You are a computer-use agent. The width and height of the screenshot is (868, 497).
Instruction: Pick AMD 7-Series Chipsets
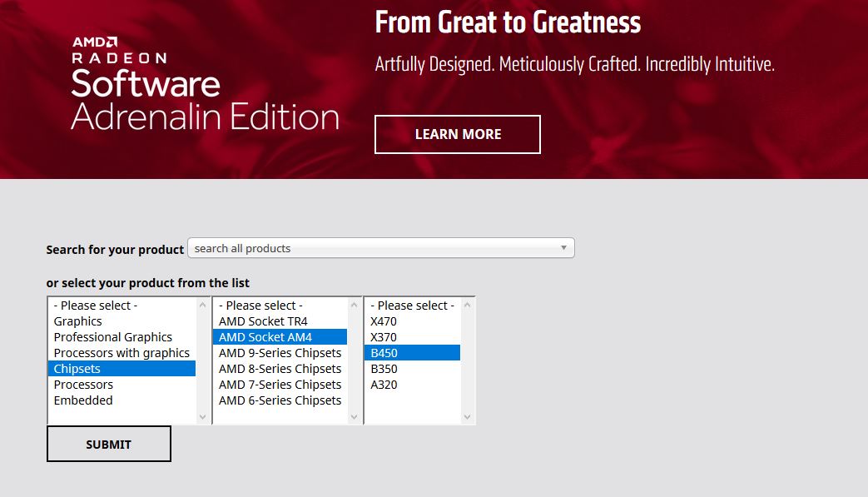[x=280, y=385]
